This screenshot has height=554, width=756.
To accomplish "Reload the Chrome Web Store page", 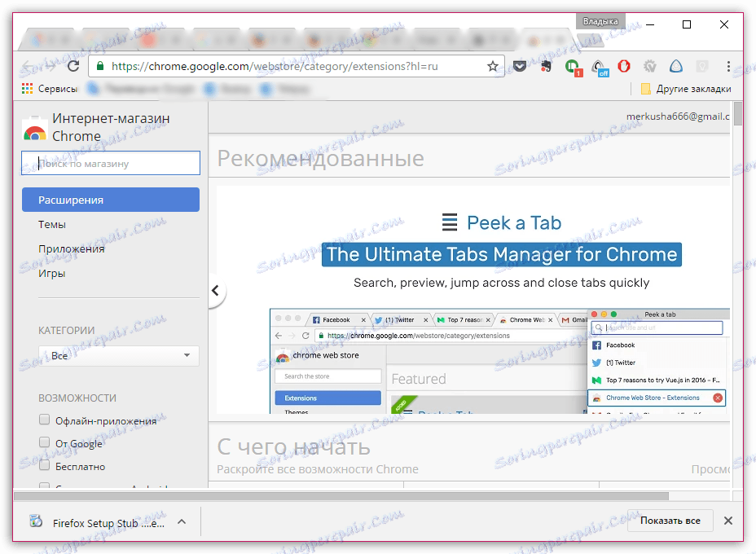I will point(73,66).
